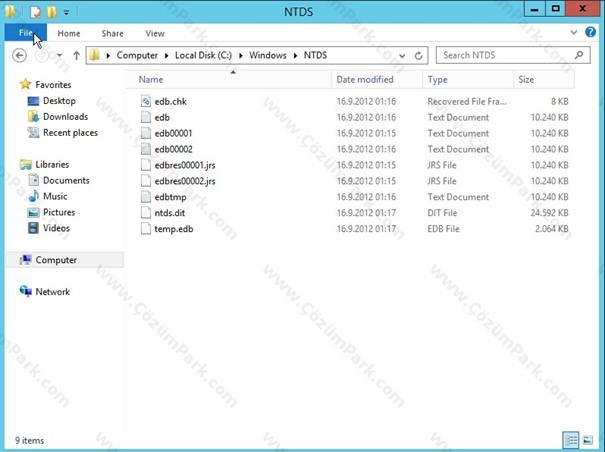605x452 pixels.
Task: Select the edbtmp file icon
Action: click(145, 197)
